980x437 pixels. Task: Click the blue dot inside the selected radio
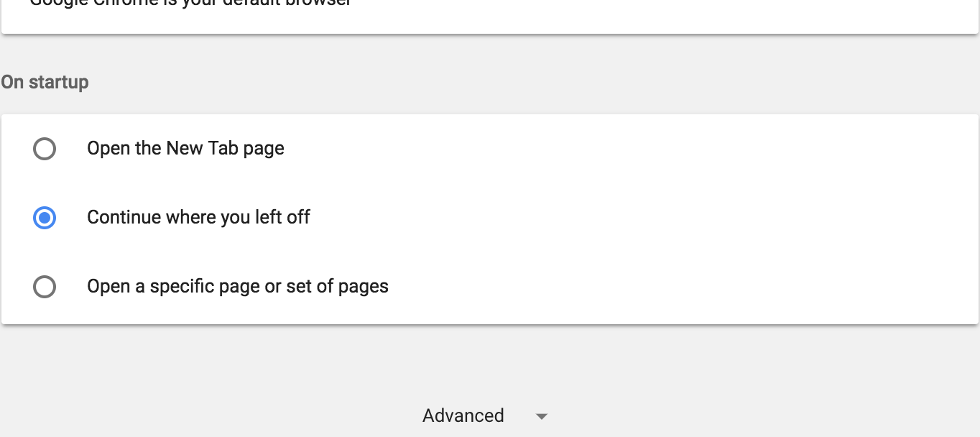click(x=45, y=218)
